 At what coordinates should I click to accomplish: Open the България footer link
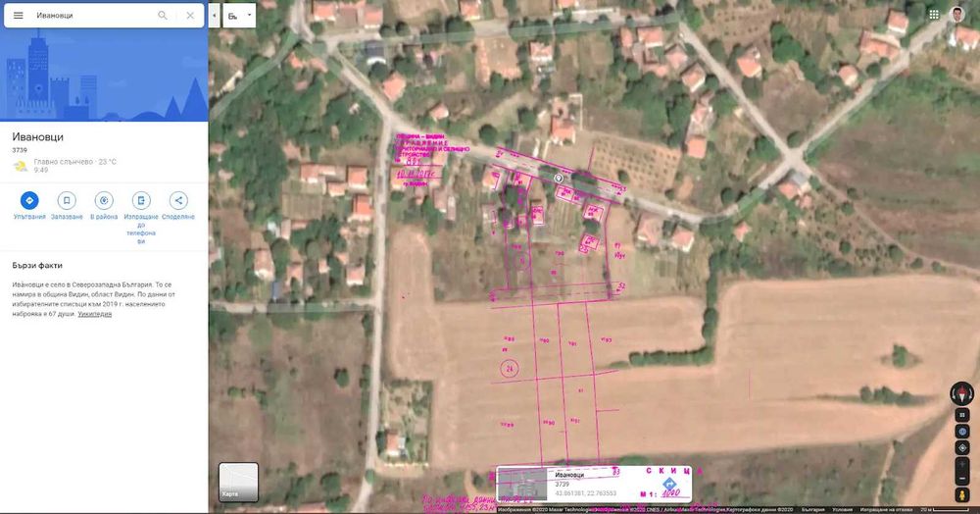click(x=811, y=510)
